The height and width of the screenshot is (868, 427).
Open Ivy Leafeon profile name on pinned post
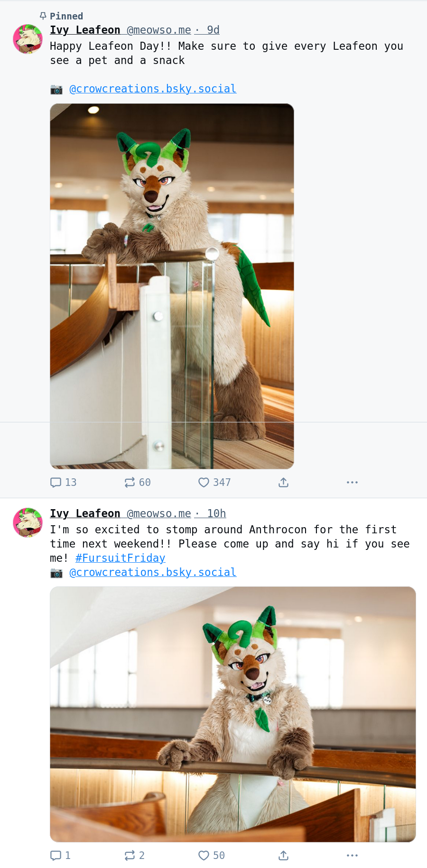click(85, 30)
